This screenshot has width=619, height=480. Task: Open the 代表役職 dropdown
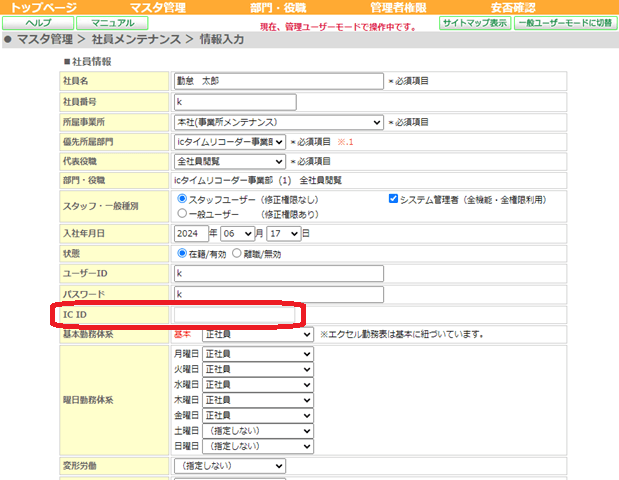(x=230, y=161)
